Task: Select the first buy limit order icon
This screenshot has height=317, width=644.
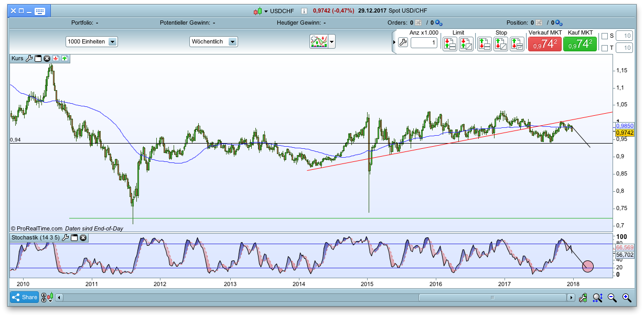Action: [449, 44]
